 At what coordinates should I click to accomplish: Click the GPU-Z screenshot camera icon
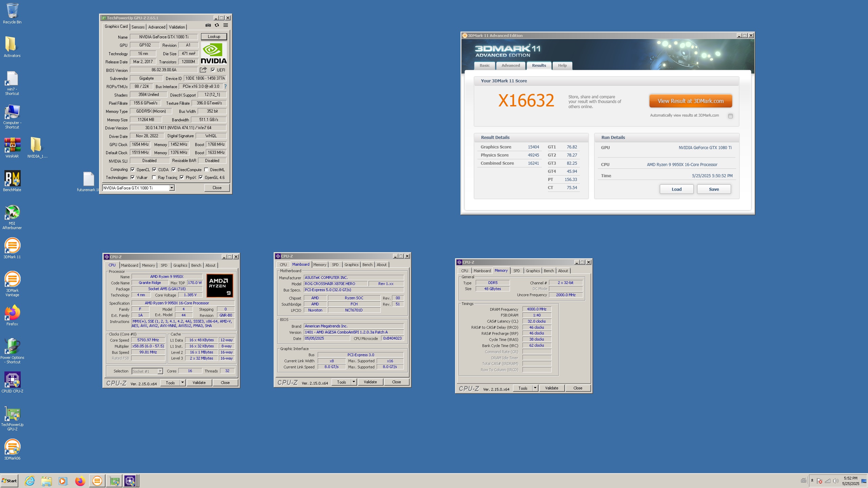(x=208, y=25)
